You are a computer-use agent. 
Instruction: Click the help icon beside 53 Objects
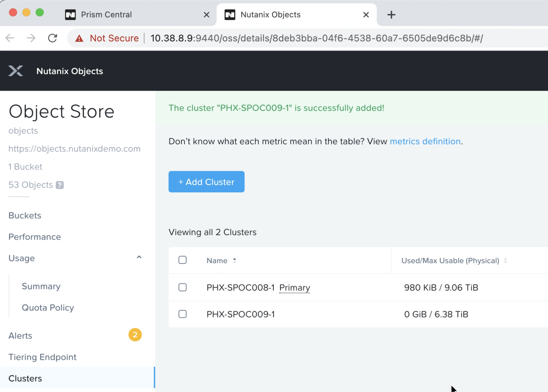tap(60, 185)
